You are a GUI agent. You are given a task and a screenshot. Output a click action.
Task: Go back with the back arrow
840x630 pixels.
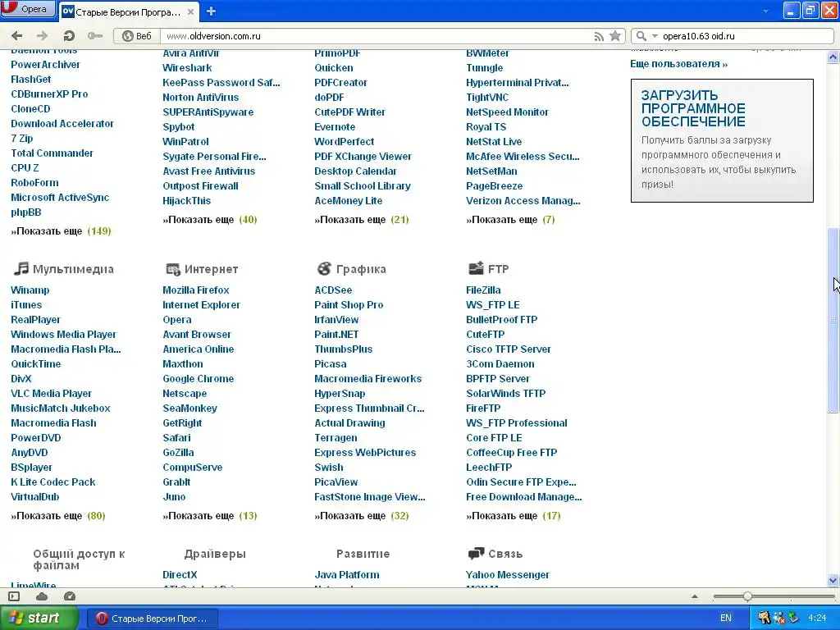16,36
